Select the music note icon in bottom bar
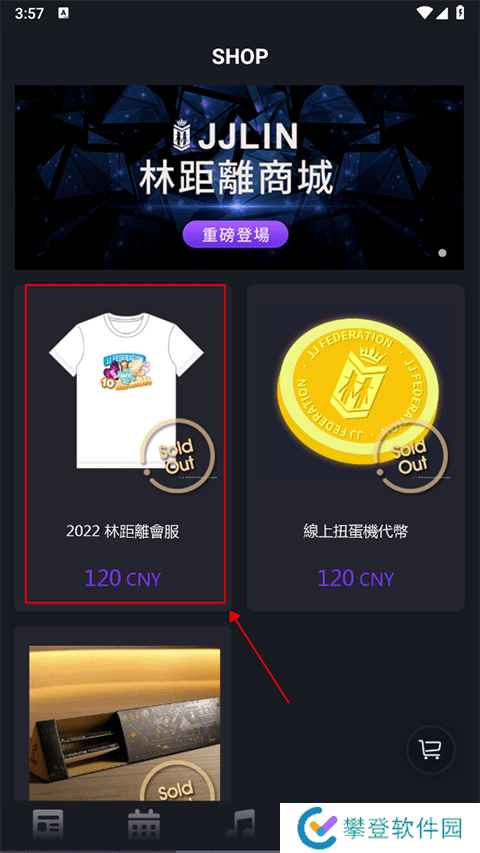 240,824
